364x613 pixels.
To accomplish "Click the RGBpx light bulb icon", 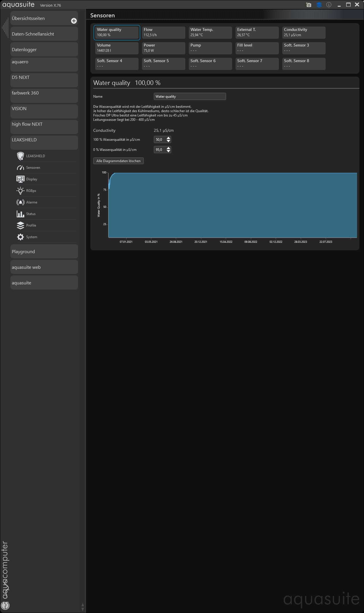I will [x=20, y=191].
